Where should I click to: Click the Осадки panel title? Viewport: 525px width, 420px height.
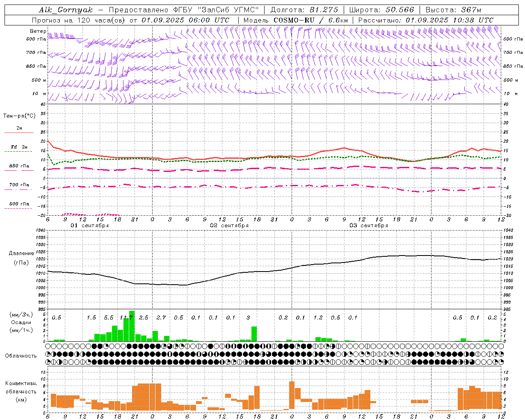tap(21, 322)
